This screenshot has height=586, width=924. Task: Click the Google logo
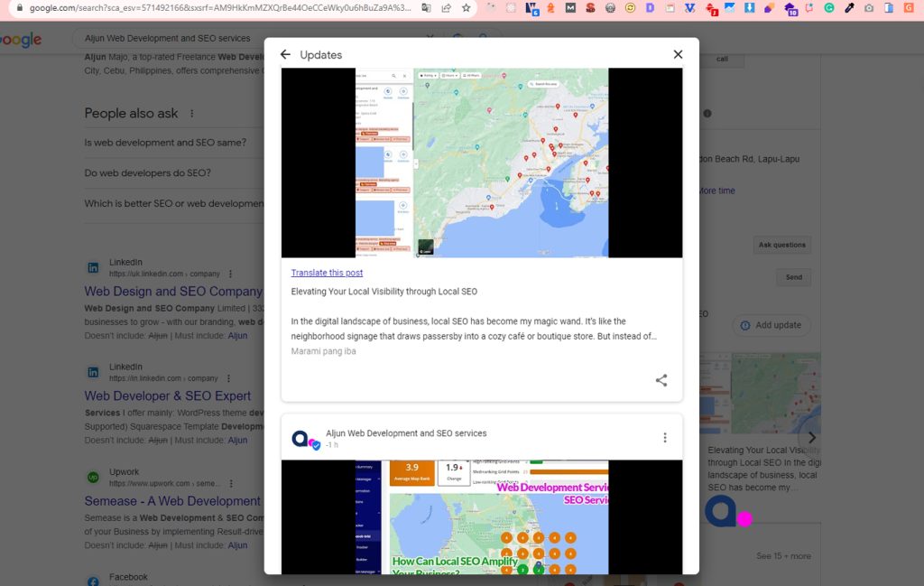click(21, 40)
